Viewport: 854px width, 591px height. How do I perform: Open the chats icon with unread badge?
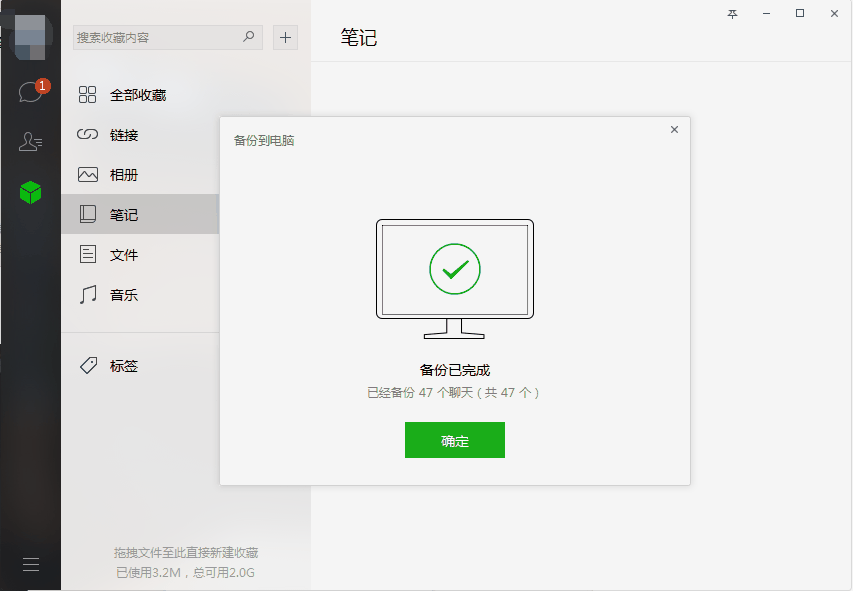(x=31, y=92)
